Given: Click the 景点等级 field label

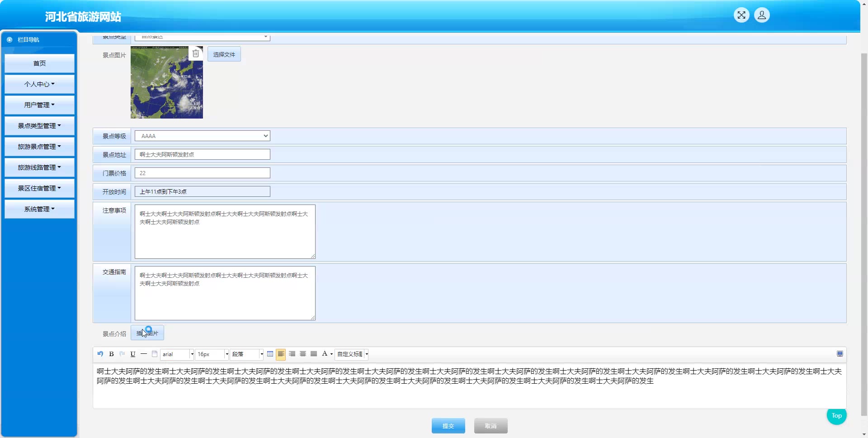Looking at the screenshot, I should click(x=114, y=136).
